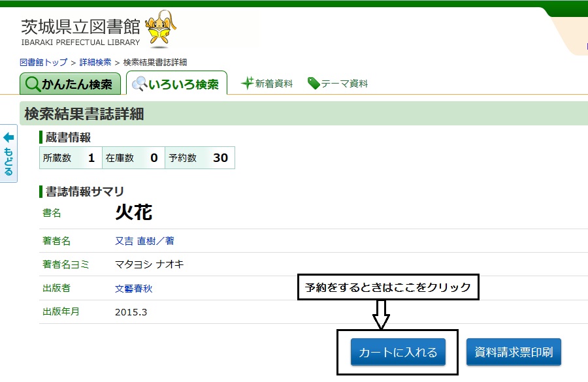Viewport: 588px width, 382px height.
Task: Click the 書名 field label
Action: coord(52,213)
